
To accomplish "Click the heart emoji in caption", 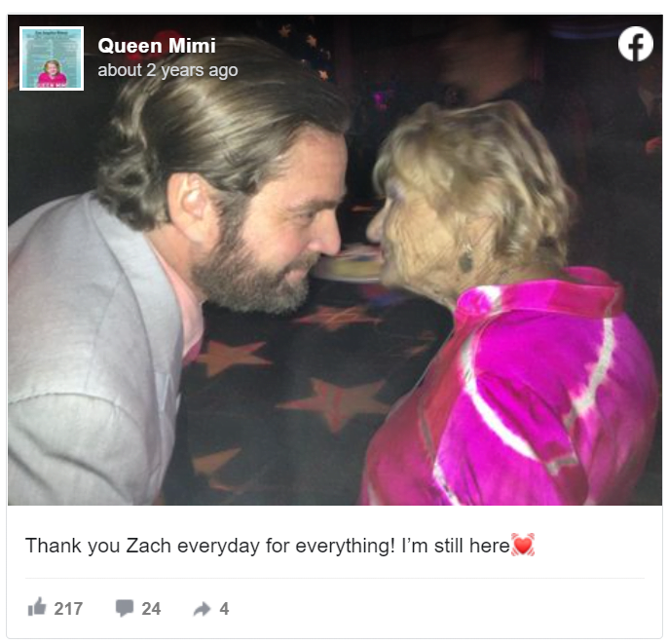I will pyautogui.click(x=523, y=545).
